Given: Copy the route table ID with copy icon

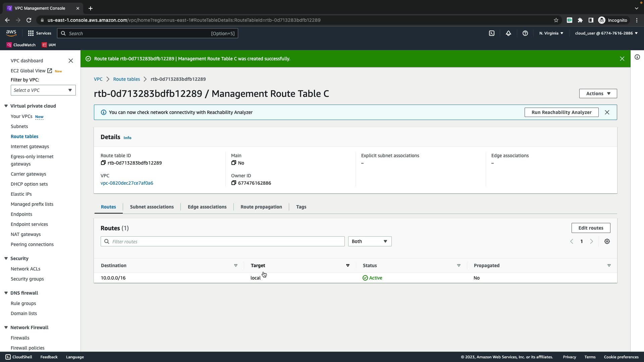Looking at the screenshot, I should coord(103,163).
